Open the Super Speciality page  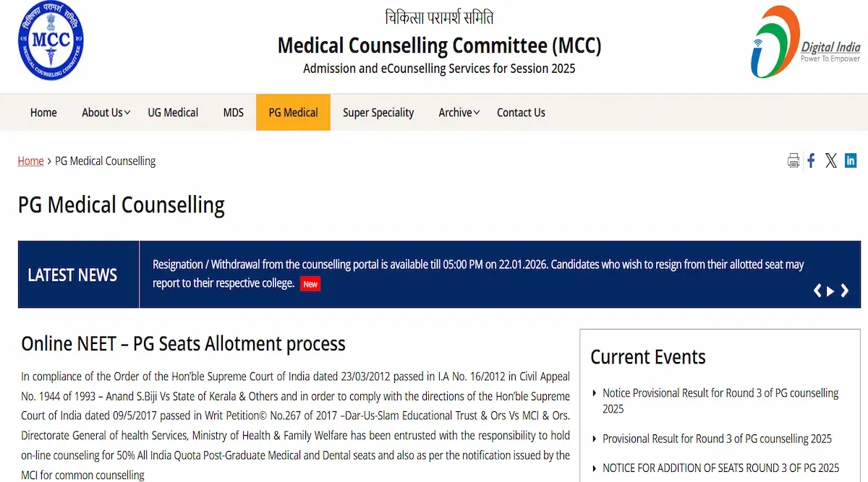click(x=378, y=113)
